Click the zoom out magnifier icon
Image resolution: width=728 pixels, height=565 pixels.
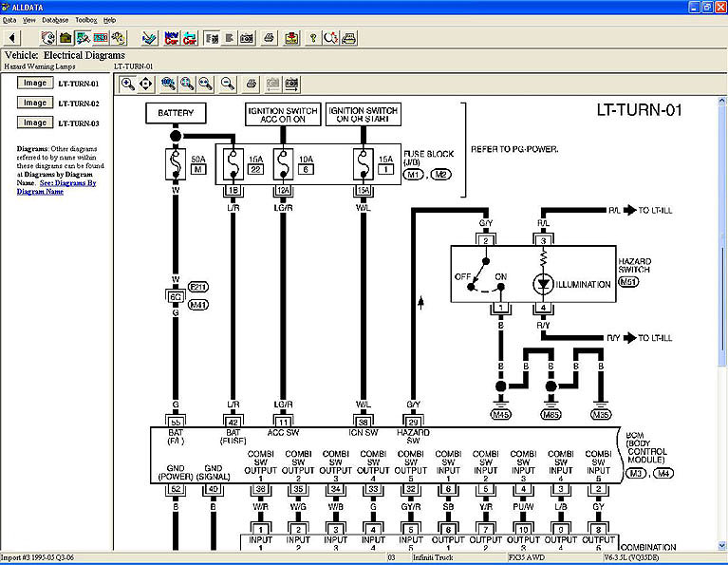[x=228, y=84]
